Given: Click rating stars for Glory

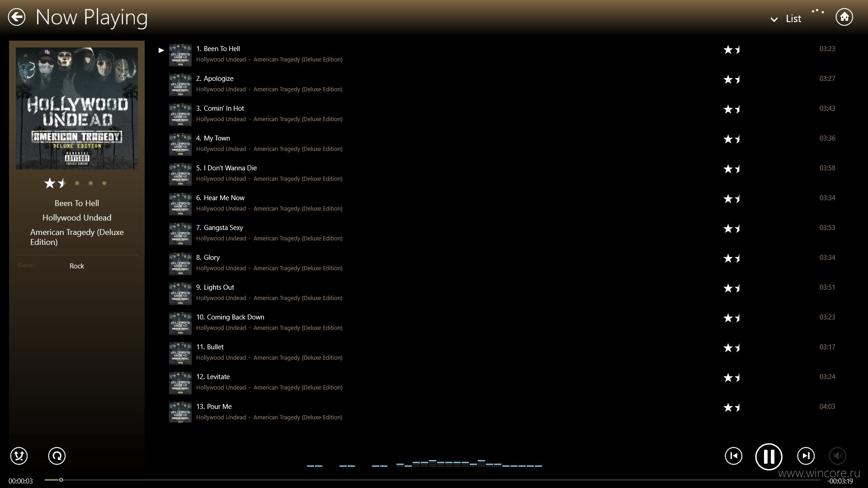Looking at the screenshot, I should click(732, 258).
